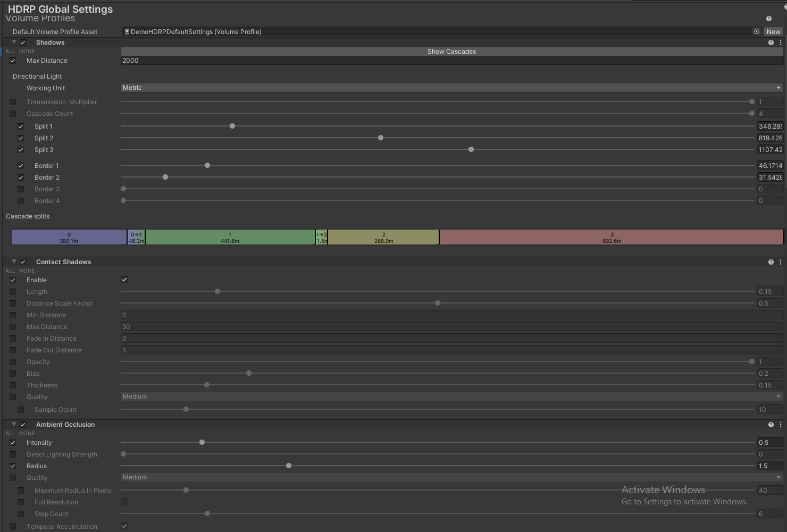The image size is (787, 532).
Task: Open the Contact Shadows Quality dropdown
Action: (452, 396)
